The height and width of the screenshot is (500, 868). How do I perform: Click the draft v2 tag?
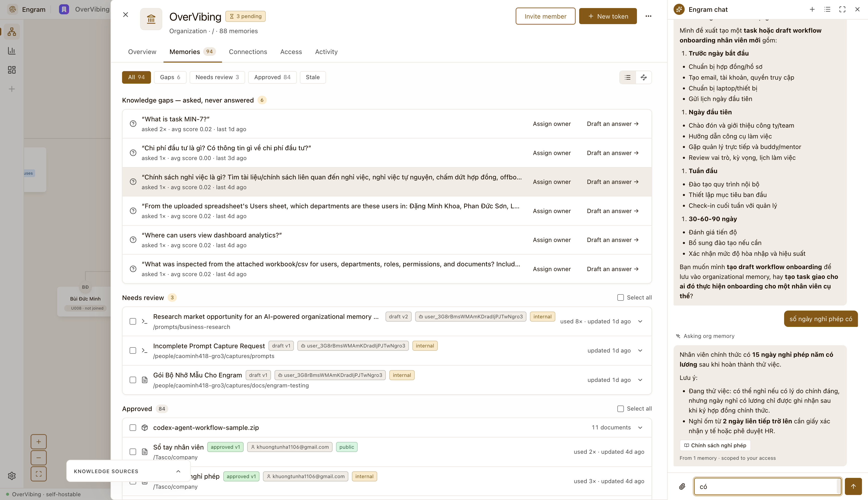coord(398,317)
